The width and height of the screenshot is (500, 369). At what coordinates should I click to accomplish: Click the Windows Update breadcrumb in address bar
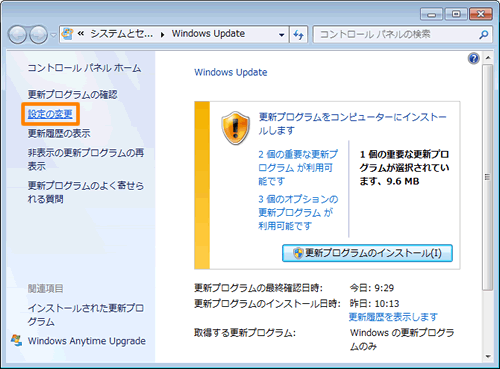(x=208, y=34)
